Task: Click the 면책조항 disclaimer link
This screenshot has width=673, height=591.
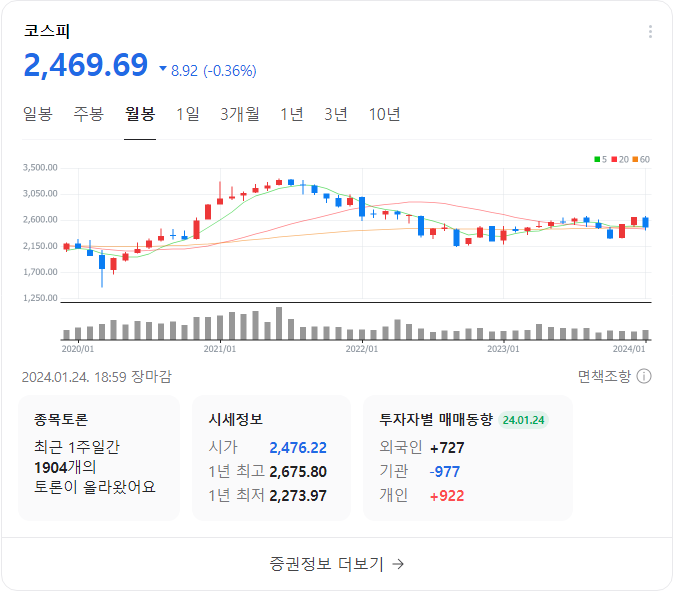Action: pyautogui.click(x=604, y=376)
